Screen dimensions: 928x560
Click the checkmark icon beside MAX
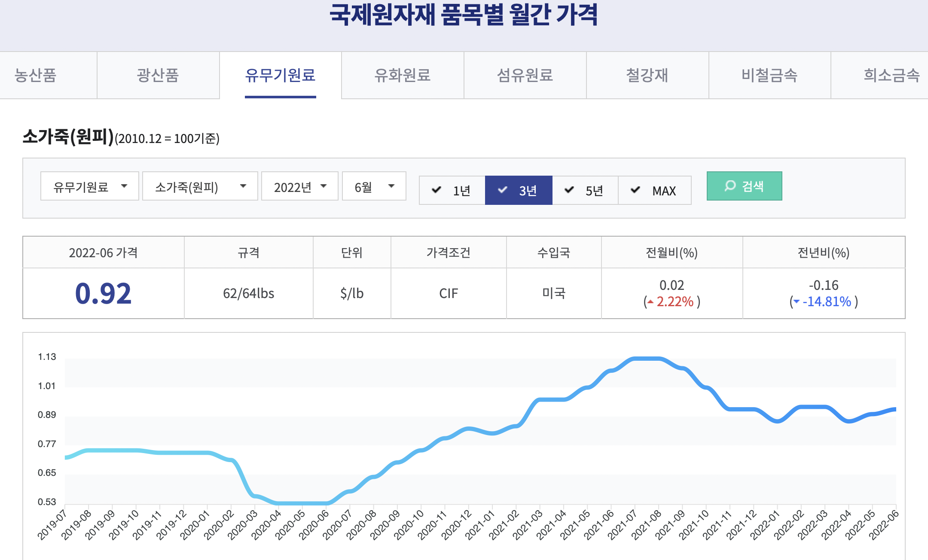(x=635, y=190)
